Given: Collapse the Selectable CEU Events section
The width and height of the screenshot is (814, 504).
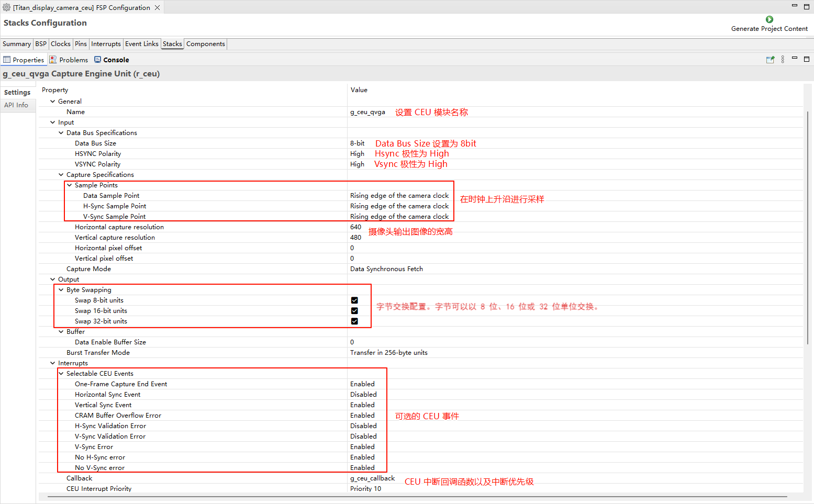Looking at the screenshot, I should (61, 374).
